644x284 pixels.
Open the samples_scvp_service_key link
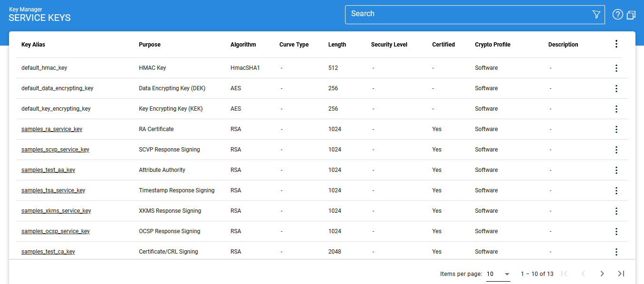pyautogui.click(x=55, y=150)
